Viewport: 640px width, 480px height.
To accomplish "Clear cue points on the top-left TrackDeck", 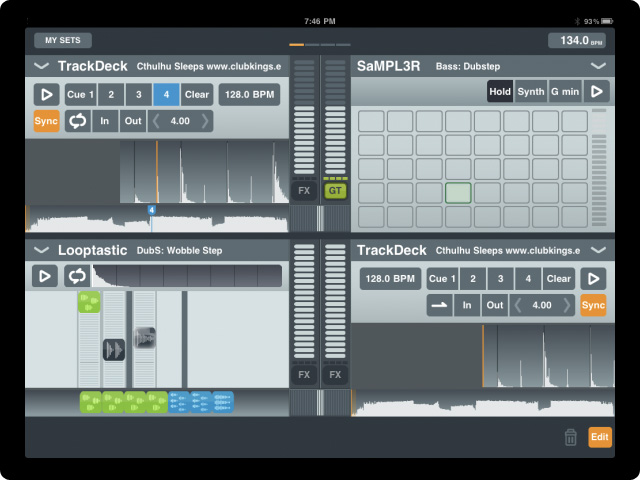I will click(x=197, y=95).
